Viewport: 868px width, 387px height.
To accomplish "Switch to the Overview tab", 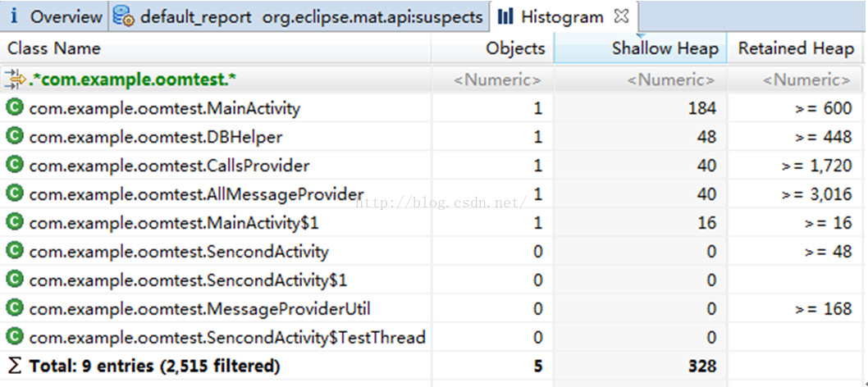I will [x=55, y=16].
